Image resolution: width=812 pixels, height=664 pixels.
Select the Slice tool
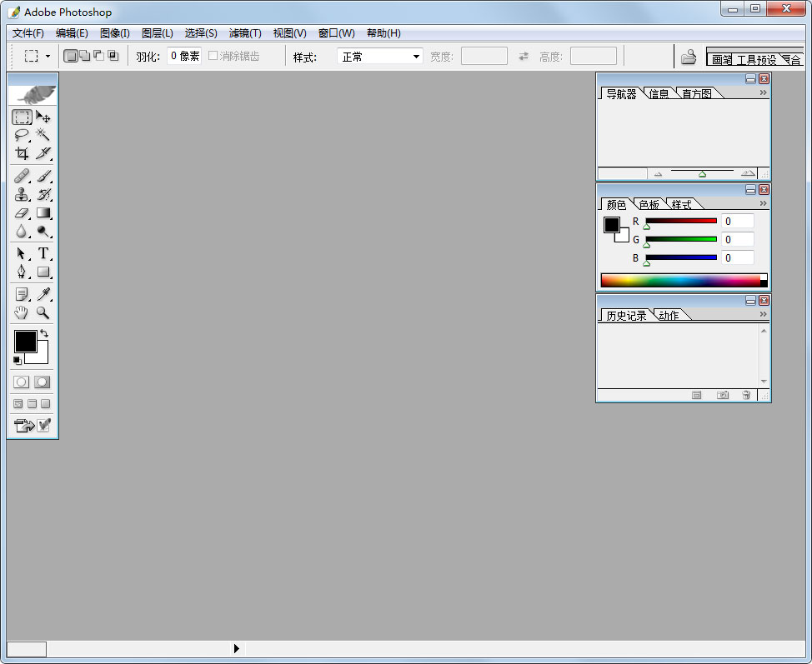pyautogui.click(x=43, y=153)
